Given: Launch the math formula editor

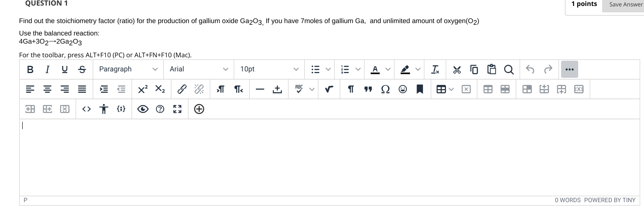Looking at the screenshot, I should point(329,89).
